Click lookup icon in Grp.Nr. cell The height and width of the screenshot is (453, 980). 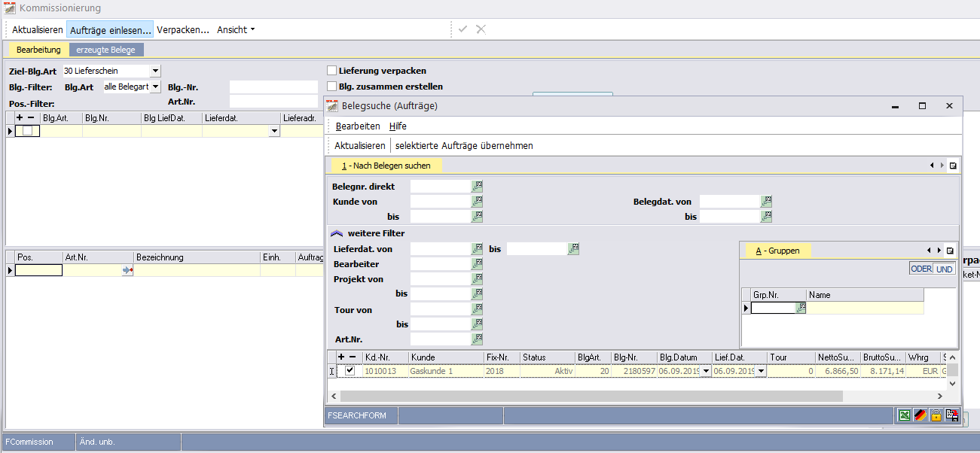(801, 308)
